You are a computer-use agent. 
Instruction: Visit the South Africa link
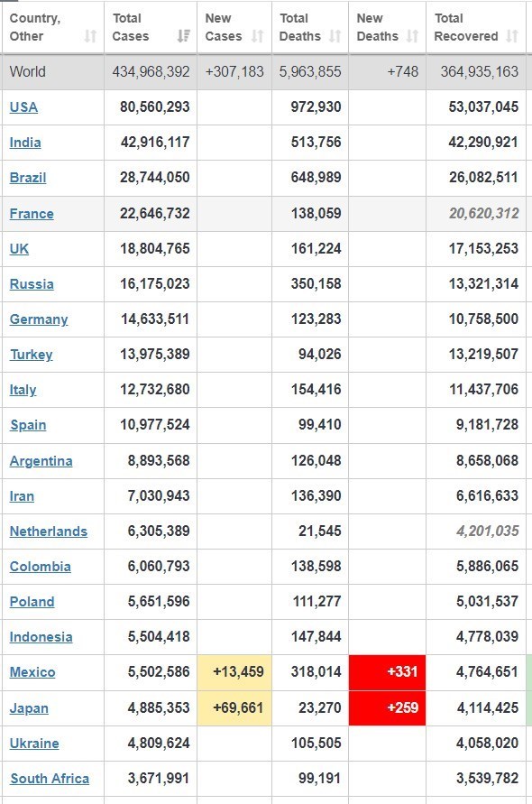tap(50, 779)
